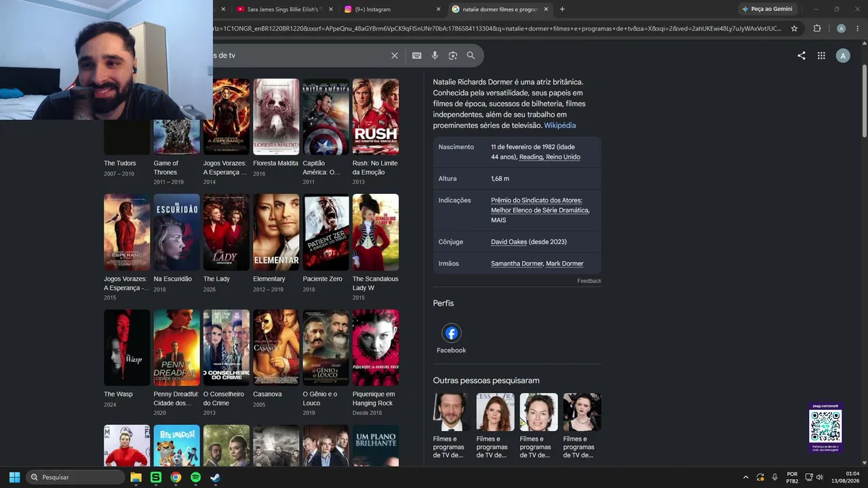Open the Chrome three-dot menu

click(x=856, y=28)
